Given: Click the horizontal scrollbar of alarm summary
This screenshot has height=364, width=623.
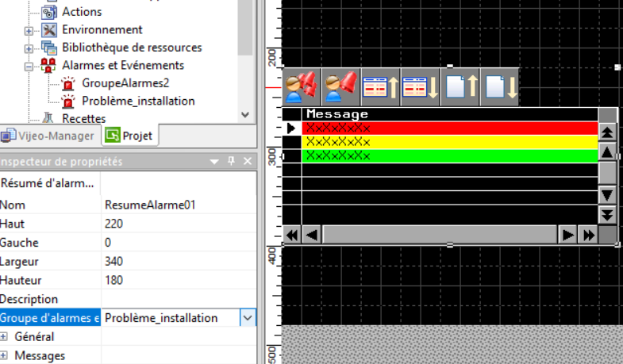Looking at the screenshot, I should 440,235.
